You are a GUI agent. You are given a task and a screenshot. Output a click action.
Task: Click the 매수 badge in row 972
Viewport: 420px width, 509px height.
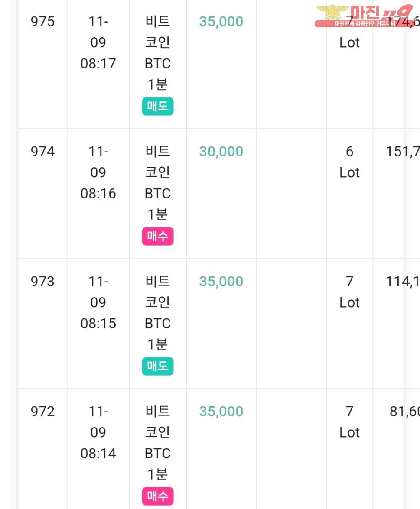(x=157, y=496)
